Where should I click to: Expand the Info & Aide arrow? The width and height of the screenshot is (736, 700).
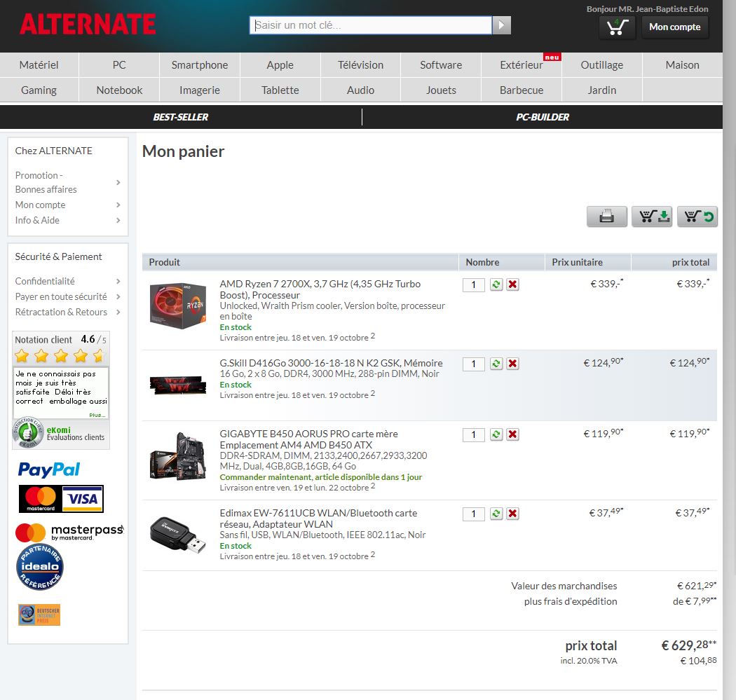[x=118, y=221]
